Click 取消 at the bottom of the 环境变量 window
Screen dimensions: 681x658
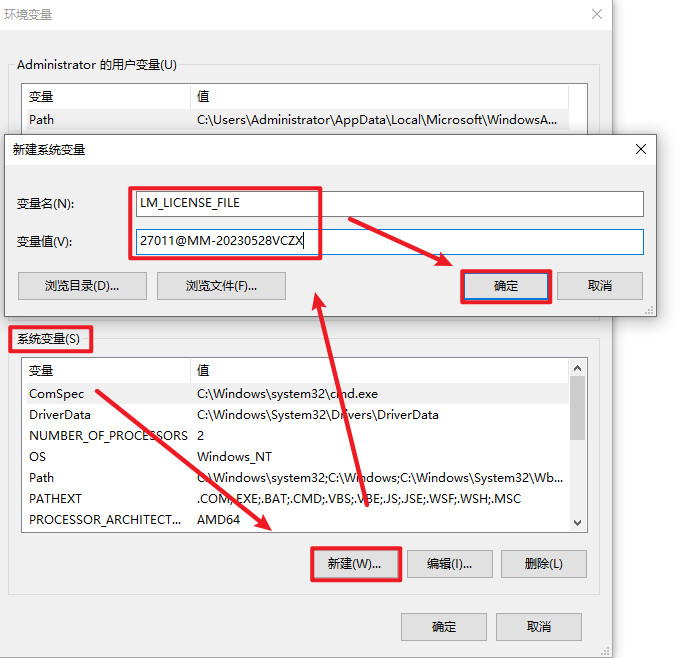tap(538, 627)
